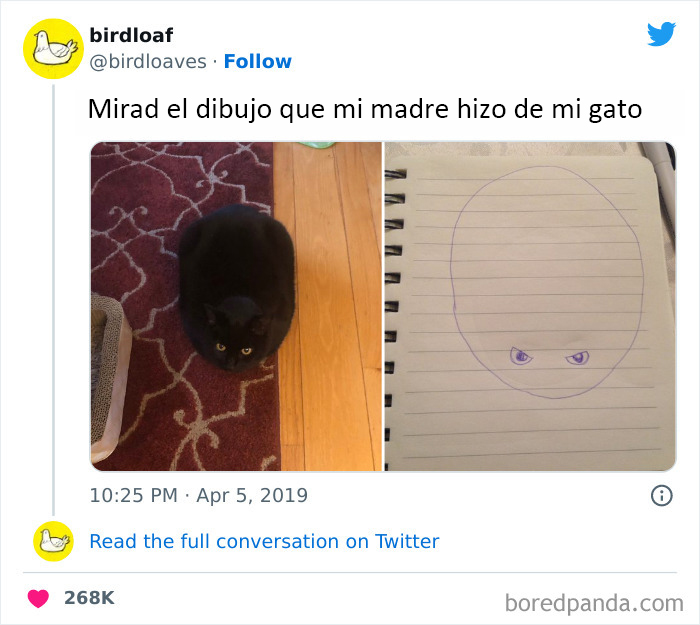700x625 pixels.
Task: Click the tweet info circle icon
Action: point(661,496)
